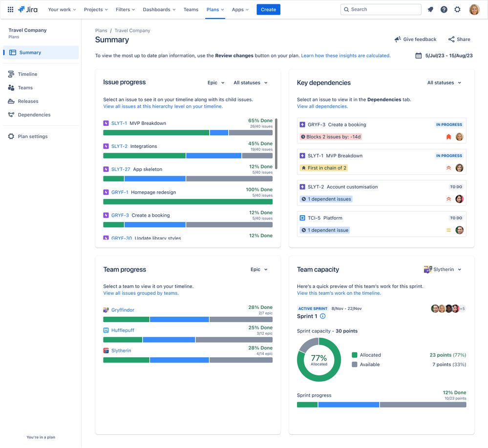Click the calendar icon beside date range

click(x=418, y=56)
